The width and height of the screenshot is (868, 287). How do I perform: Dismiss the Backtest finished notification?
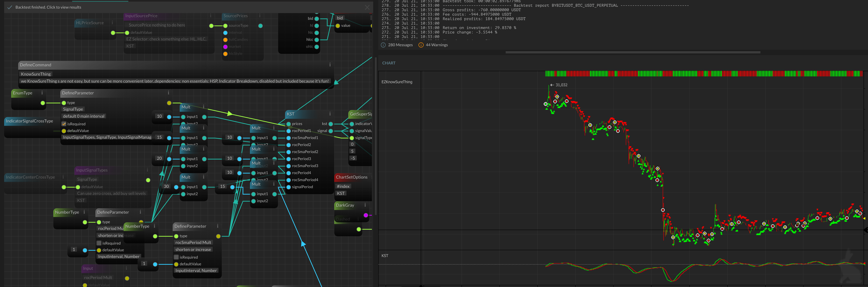click(x=367, y=7)
